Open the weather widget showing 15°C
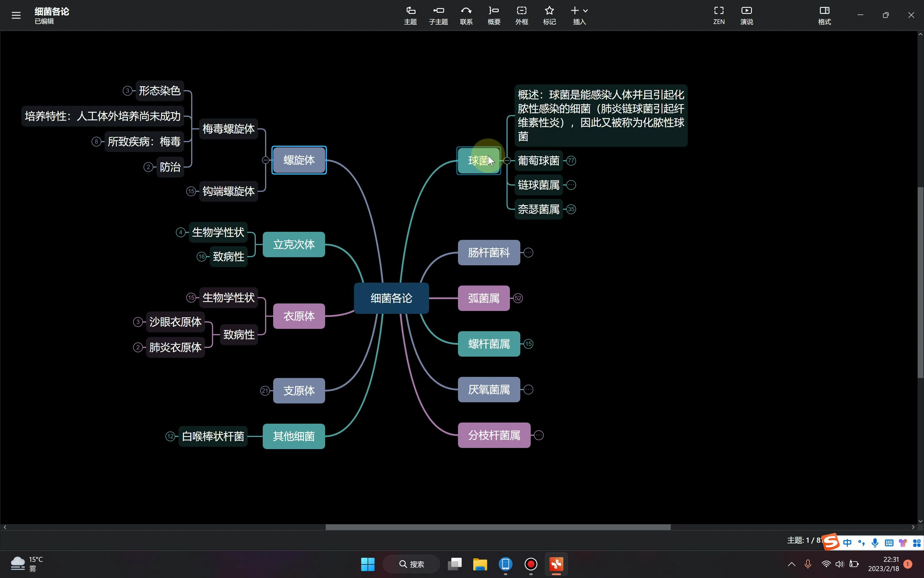924x578 pixels. tap(27, 564)
